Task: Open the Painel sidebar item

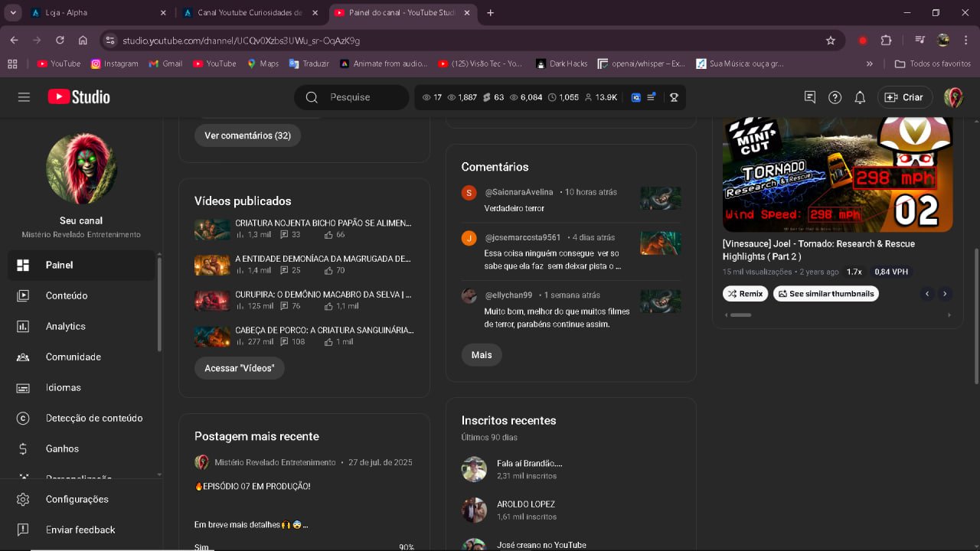Action: click(x=81, y=265)
